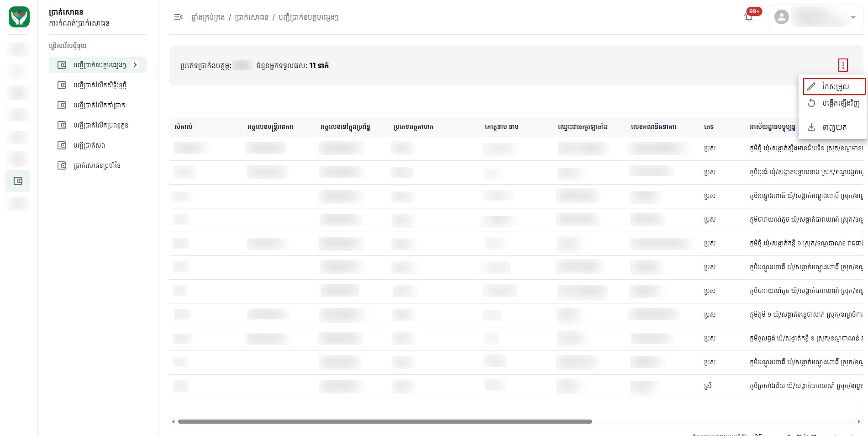Click the user avatar icon
868x436 pixels.
click(782, 17)
